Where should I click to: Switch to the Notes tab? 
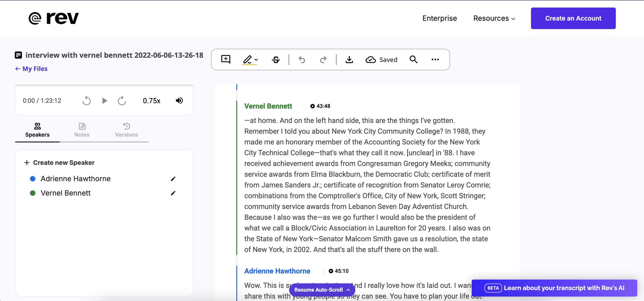pyautogui.click(x=82, y=130)
